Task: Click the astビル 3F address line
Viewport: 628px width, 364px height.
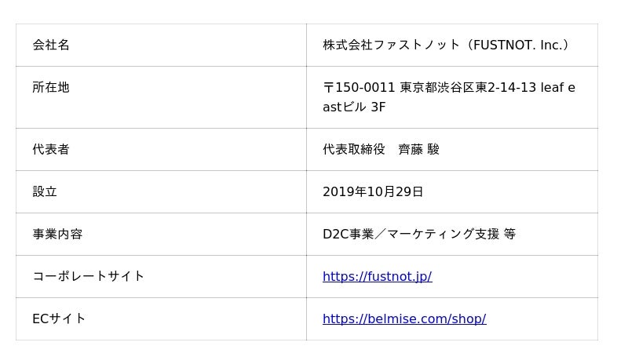Action: (x=354, y=107)
